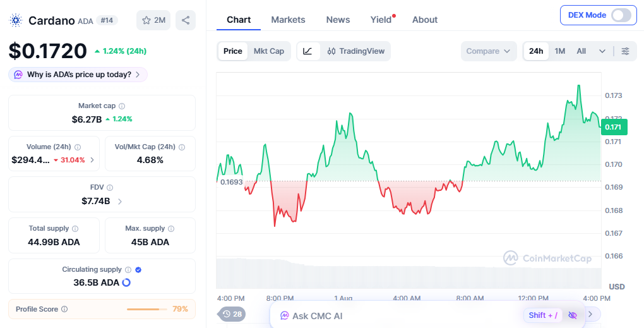
Task: Click the 1.24% (24h) change indicator
Action: pos(121,51)
